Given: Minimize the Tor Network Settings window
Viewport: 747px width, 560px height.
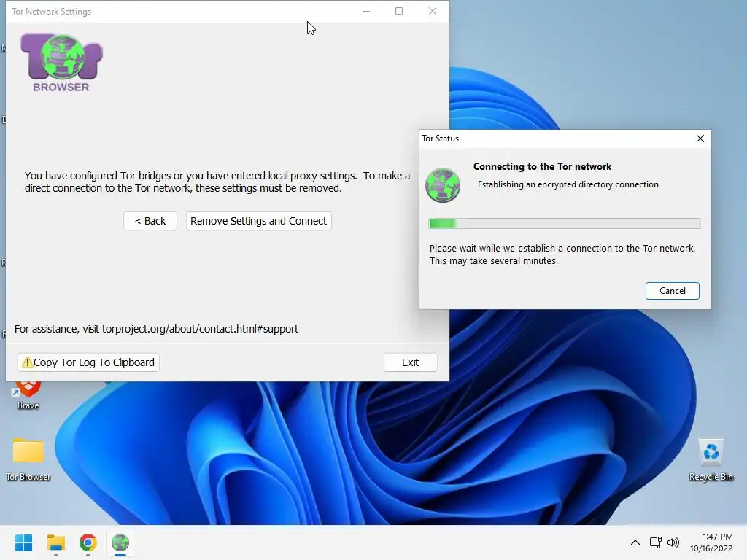Looking at the screenshot, I should pos(366,11).
